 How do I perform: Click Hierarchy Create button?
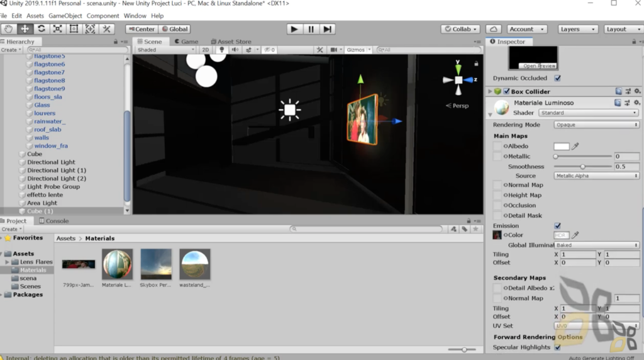pyautogui.click(x=11, y=50)
